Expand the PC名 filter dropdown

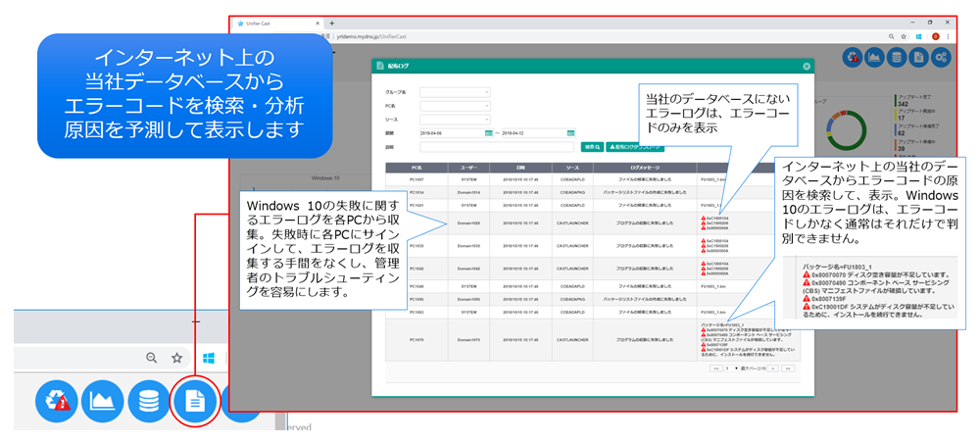pyautogui.click(x=455, y=106)
